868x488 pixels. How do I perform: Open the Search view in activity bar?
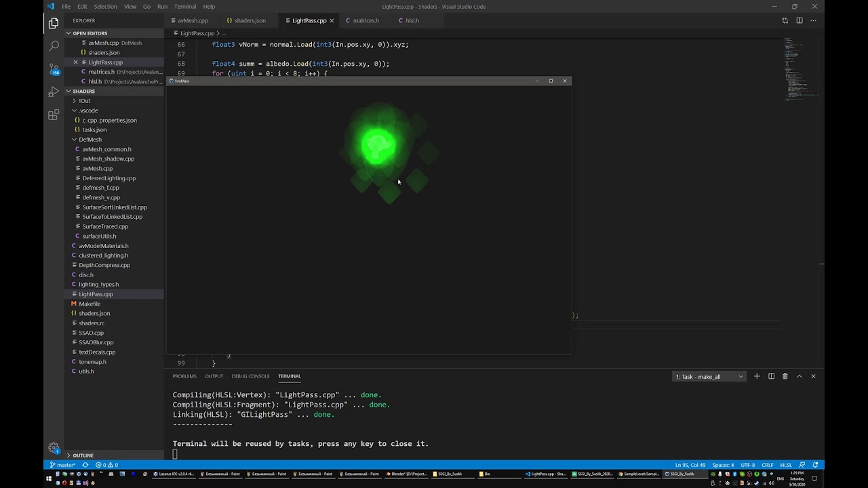pos(54,46)
